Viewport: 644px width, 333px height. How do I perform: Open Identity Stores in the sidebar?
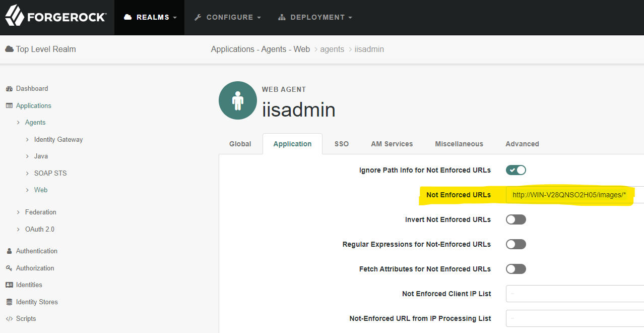[37, 302]
